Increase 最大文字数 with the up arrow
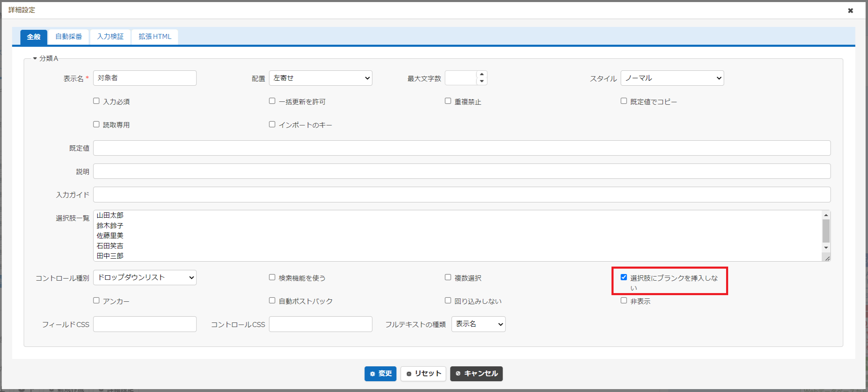The width and height of the screenshot is (868, 392). coord(482,75)
